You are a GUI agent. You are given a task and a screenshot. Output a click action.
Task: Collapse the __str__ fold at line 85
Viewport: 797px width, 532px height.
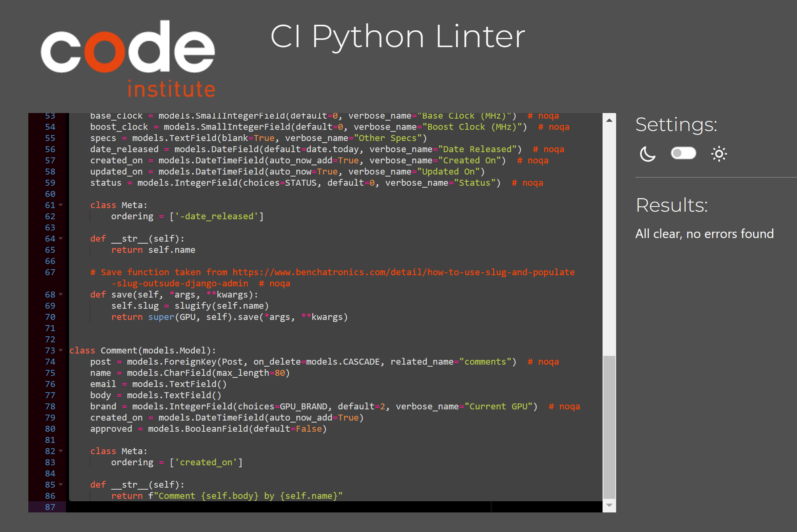point(61,484)
